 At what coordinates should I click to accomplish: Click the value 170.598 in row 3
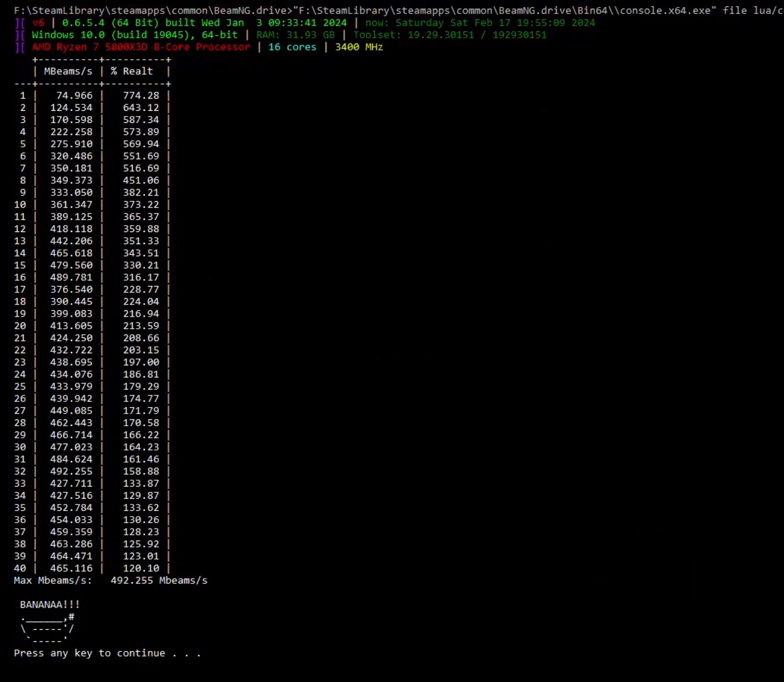click(x=71, y=120)
